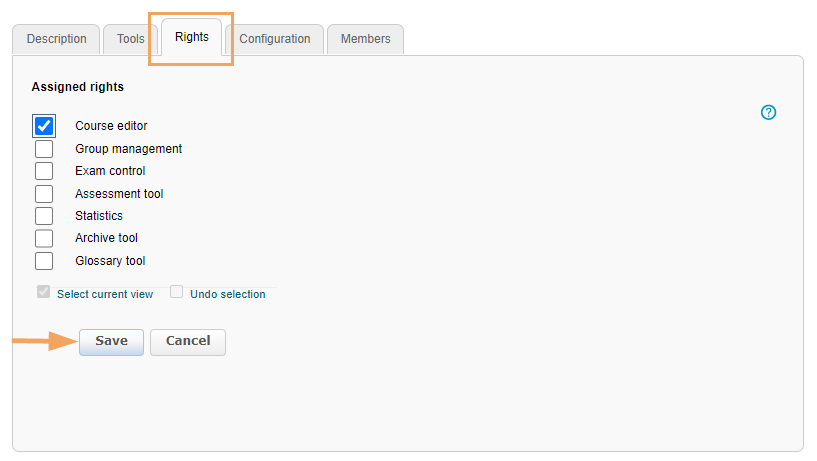The height and width of the screenshot is (461, 817).
Task: Click the Undo selection link
Action: (228, 294)
